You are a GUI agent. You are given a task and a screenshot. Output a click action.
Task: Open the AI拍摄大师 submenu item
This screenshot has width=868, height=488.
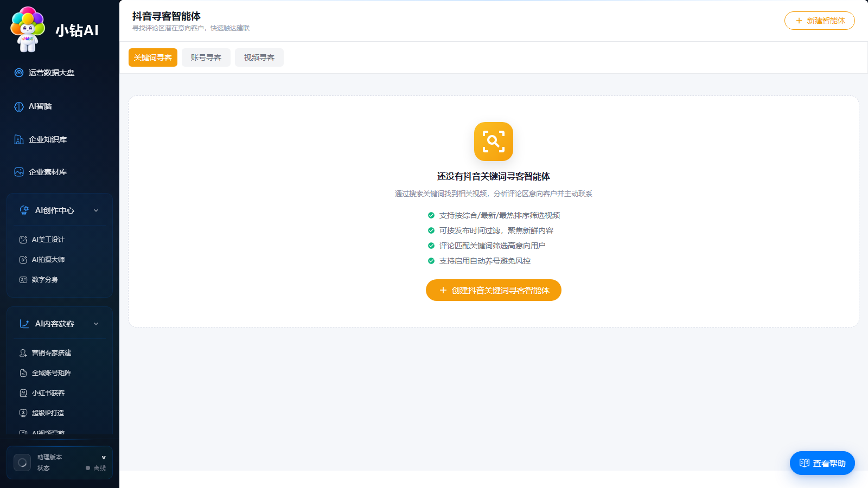click(60, 260)
